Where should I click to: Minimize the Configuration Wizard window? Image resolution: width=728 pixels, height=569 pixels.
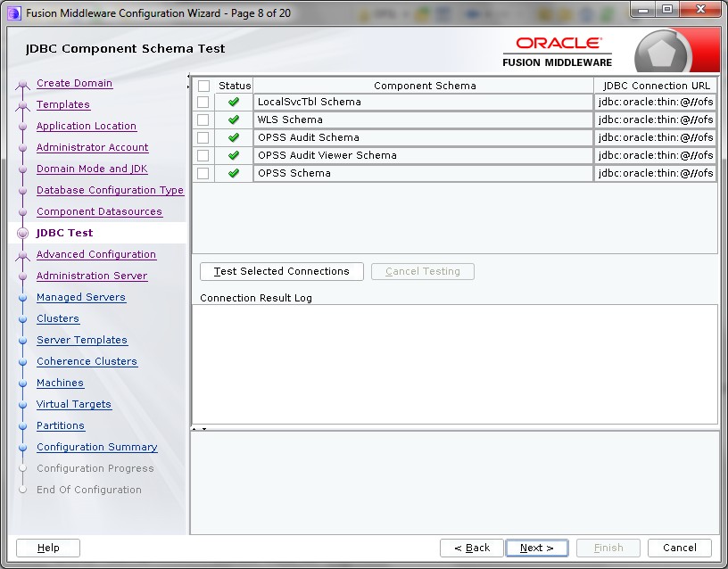[x=643, y=10]
